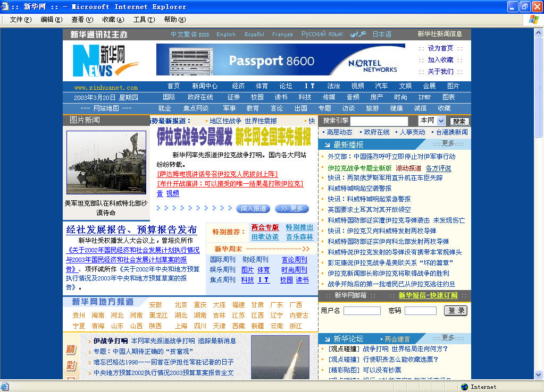Open the English language version link

click(225, 35)
